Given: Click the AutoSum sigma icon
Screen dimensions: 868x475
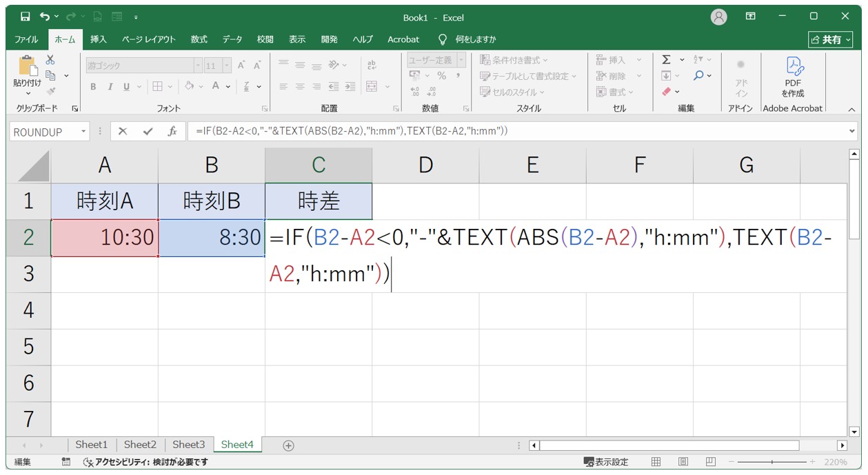Looking at the screenshot, I should 666,60.
